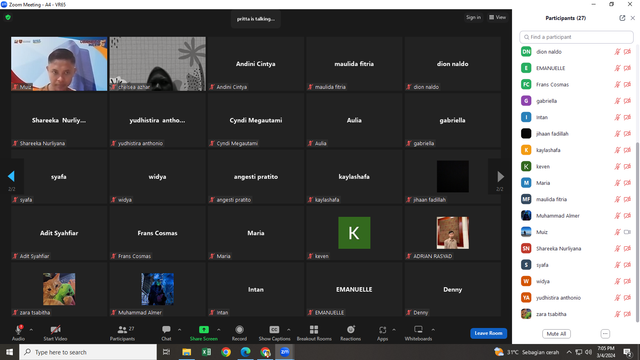Click Sign in link
640x360 pixels.
(x=473, y=18)
